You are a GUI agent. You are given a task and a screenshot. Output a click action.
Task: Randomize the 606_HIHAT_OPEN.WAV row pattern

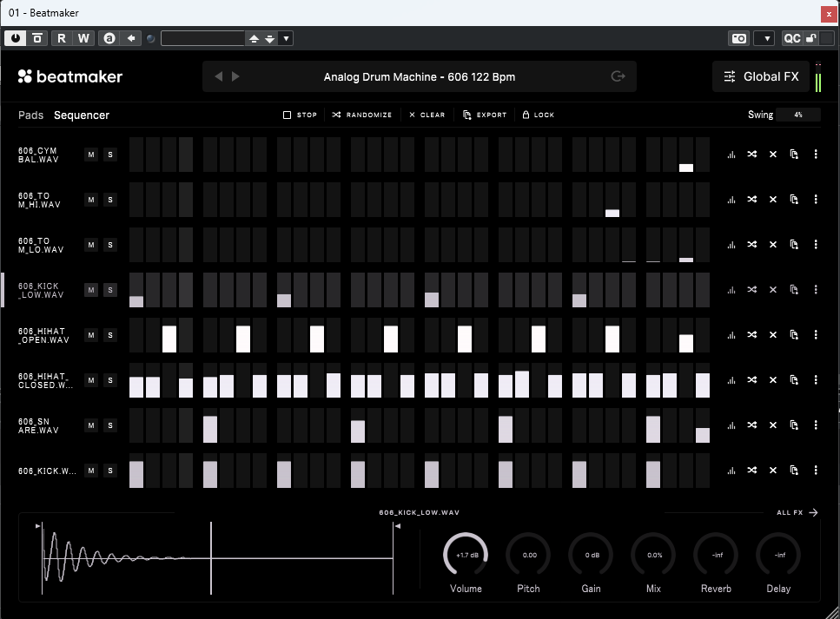752,334
